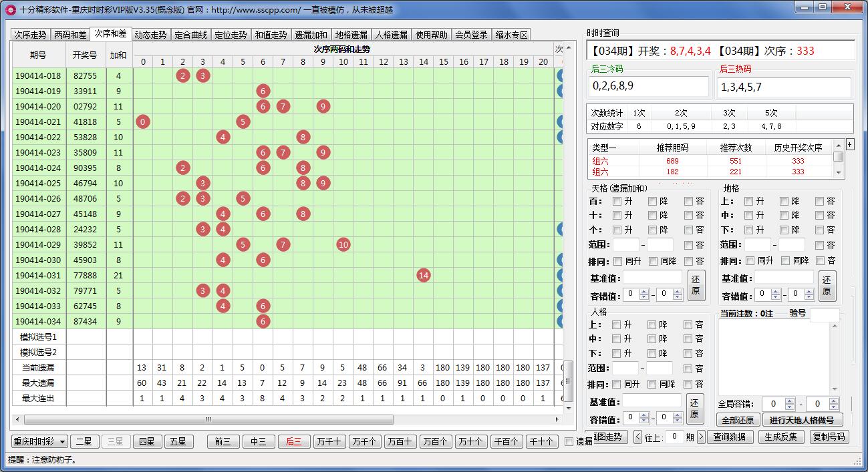
Task: Click the app logo in title bar
Action: click(10, 9)
